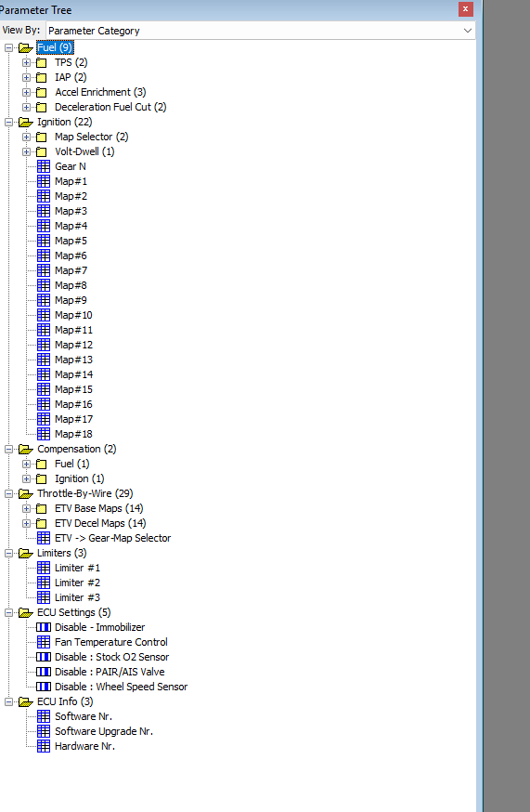Viewport: 530px width, 812px height.
Task: Click the Software Nr. table icon
Action: point(44,716)
